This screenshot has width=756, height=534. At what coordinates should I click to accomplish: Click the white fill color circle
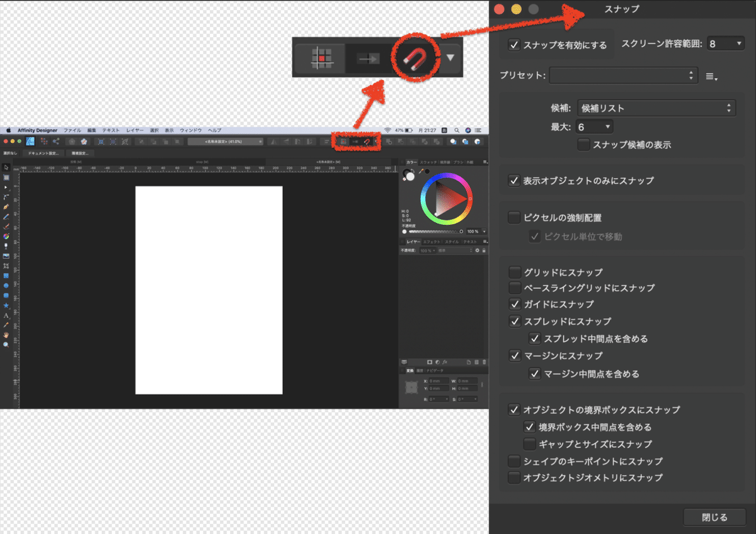[x=410, y=176]
